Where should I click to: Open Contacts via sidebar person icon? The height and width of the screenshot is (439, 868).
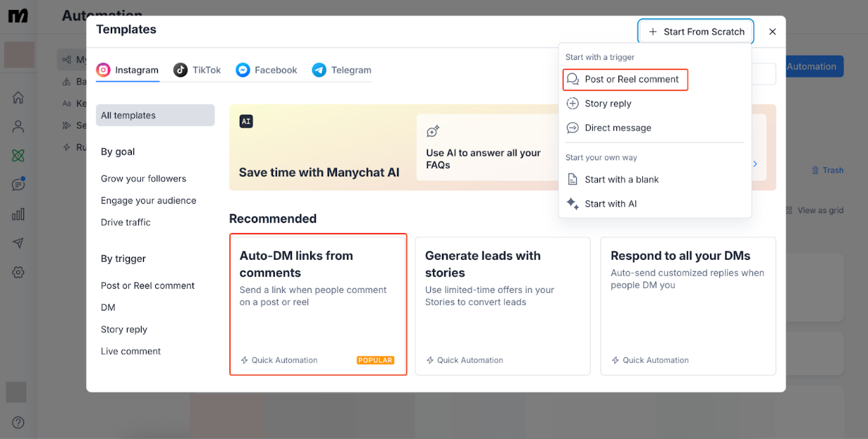click(18, 126)
